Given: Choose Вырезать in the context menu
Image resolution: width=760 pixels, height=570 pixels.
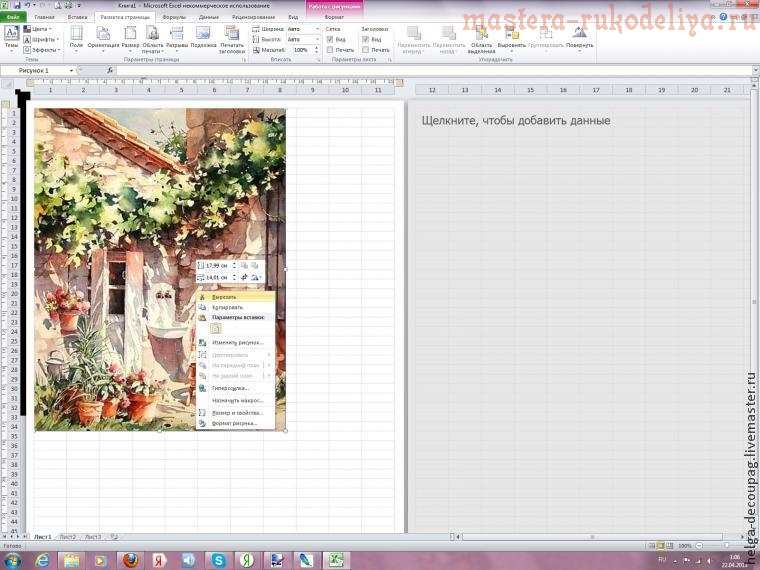Looking at the screenshot, I should 236,297.
